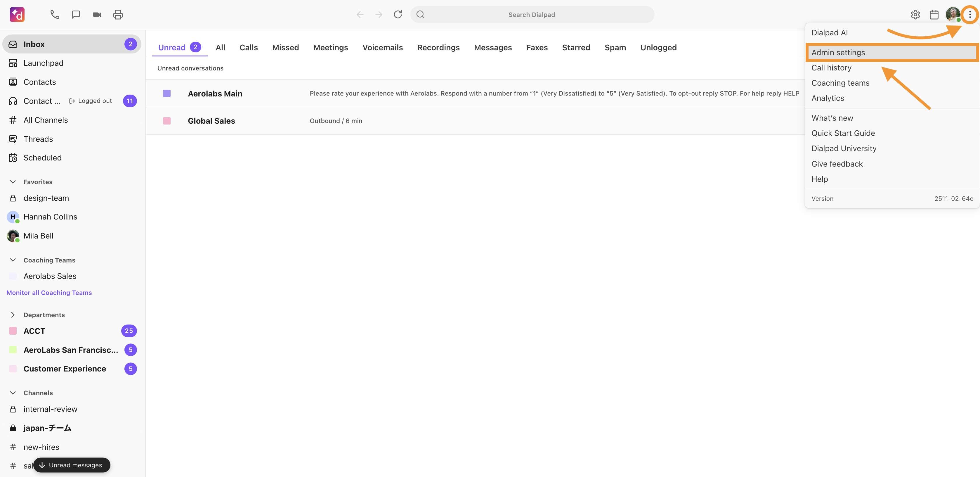Select Call history from the menu

tap(892, 68)
